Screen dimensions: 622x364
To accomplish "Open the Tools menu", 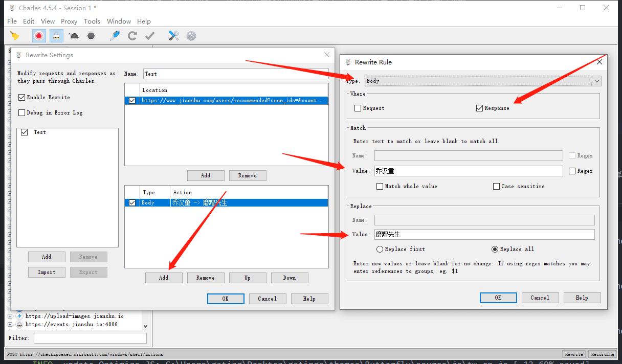I will [92, 21].
